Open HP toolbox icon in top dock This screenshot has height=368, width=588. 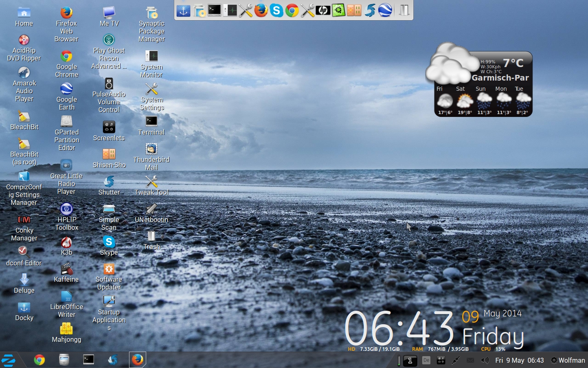coord(323,10)
